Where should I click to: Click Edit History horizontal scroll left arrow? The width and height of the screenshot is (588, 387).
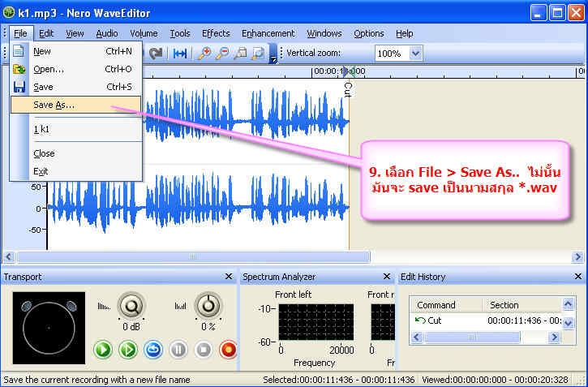pyautogui.click(x=417, y=338)
